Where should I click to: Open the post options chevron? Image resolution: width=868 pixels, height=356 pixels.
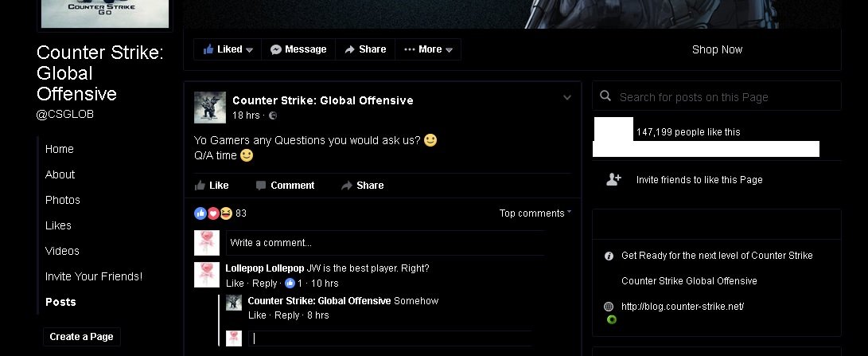566,98
